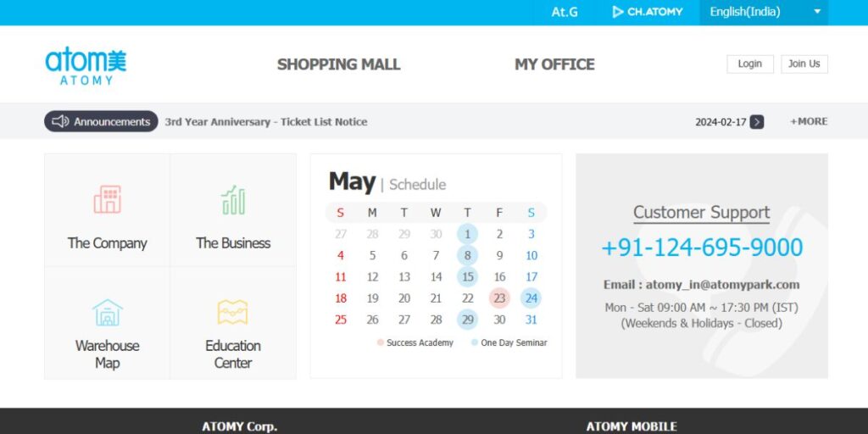Click the next announcement arrow icon

tap(757, 122)
